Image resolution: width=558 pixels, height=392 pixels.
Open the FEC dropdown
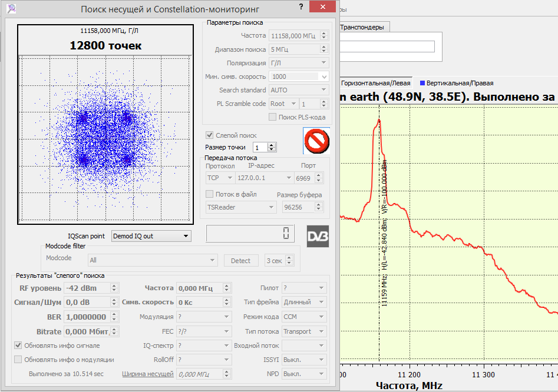[204, 331]
